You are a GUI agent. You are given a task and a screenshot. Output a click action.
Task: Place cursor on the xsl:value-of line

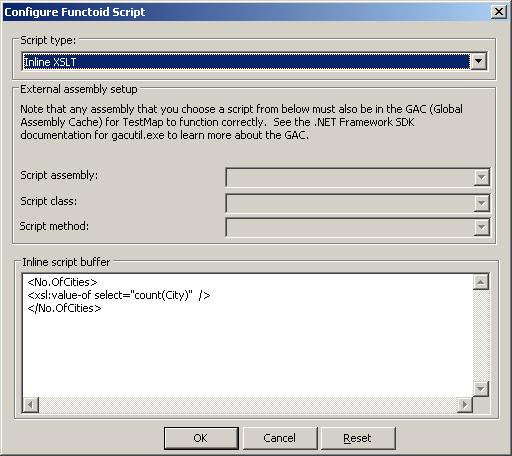[x=119, y=295]
